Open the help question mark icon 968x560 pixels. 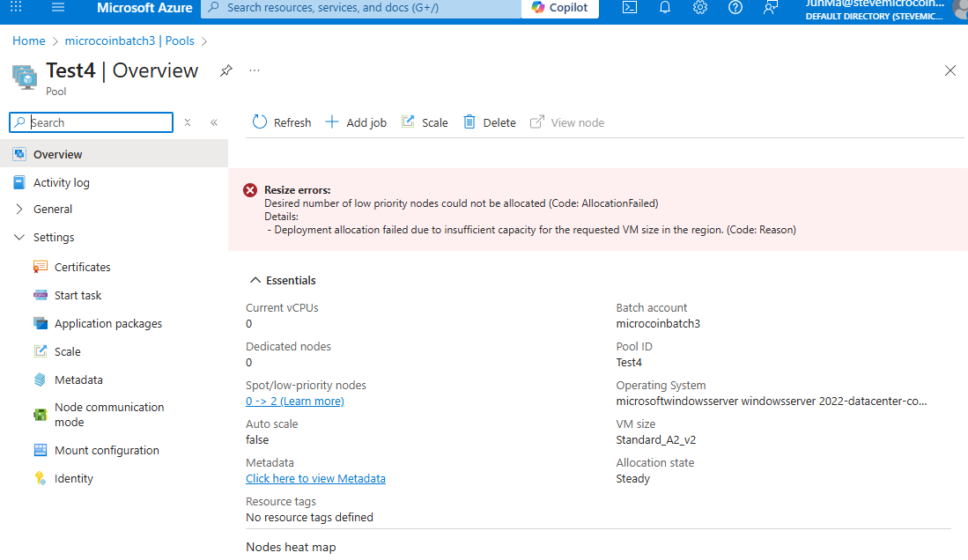735,7
